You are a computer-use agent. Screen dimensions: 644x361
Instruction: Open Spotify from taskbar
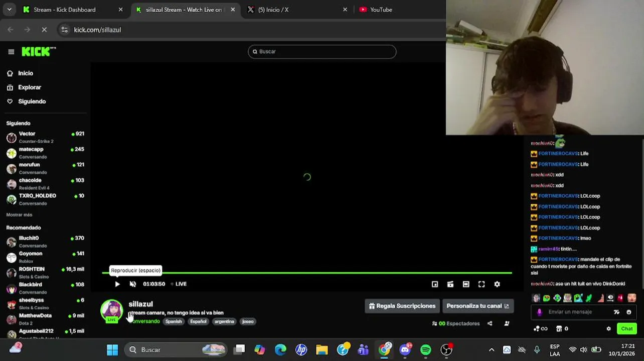coord(425,349)
